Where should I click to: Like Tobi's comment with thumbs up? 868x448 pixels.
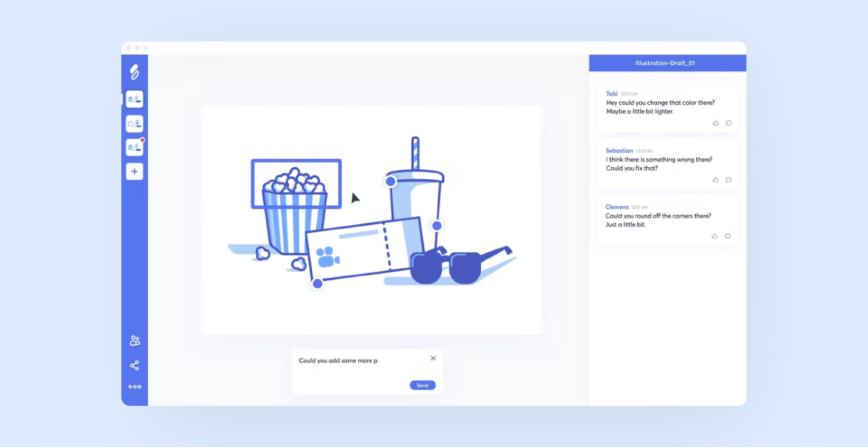pos(716,123)
